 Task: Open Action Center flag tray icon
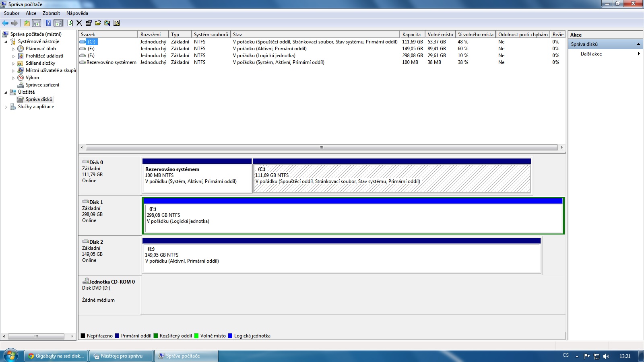click(x=586, y=356)
